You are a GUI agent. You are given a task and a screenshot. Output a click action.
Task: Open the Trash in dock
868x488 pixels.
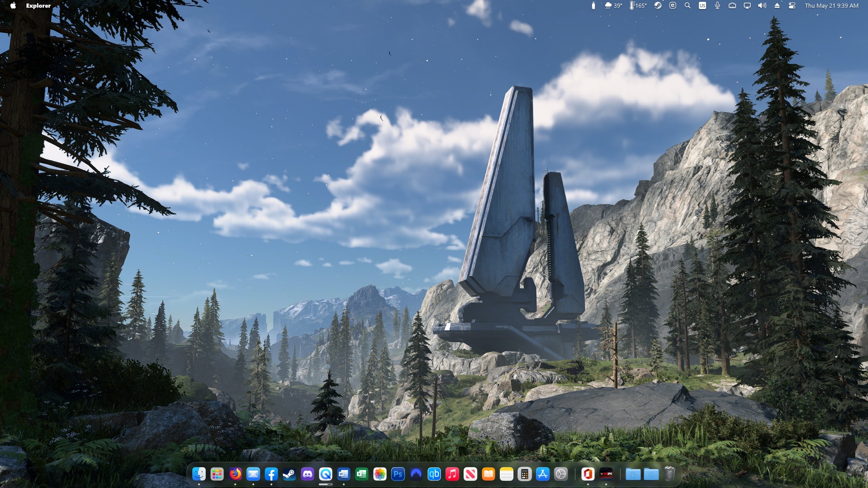669,474
